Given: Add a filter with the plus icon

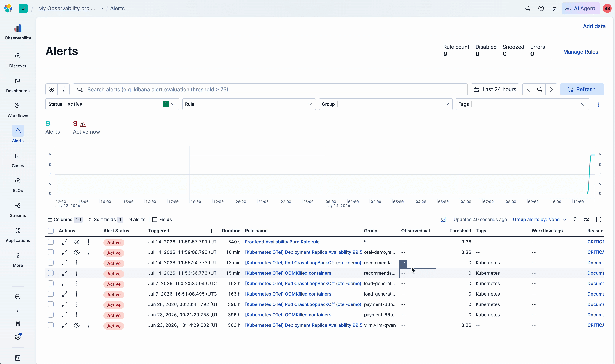Looking at the screenshot, I should pos(51,89).
